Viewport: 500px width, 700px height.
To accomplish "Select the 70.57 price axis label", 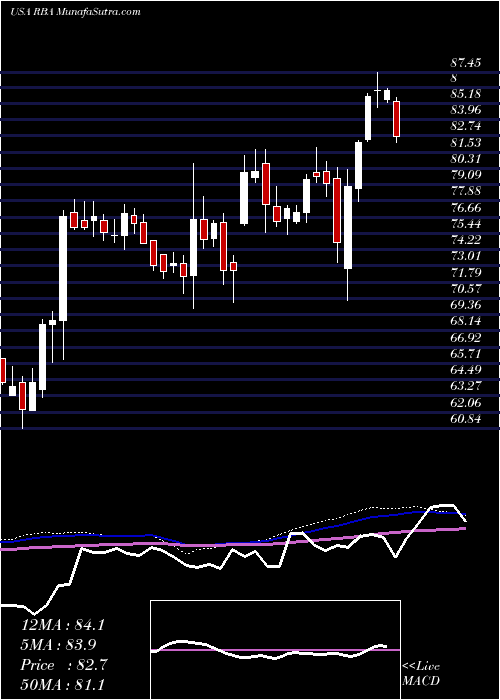I will pyautogui.click(x=466, y=289).
